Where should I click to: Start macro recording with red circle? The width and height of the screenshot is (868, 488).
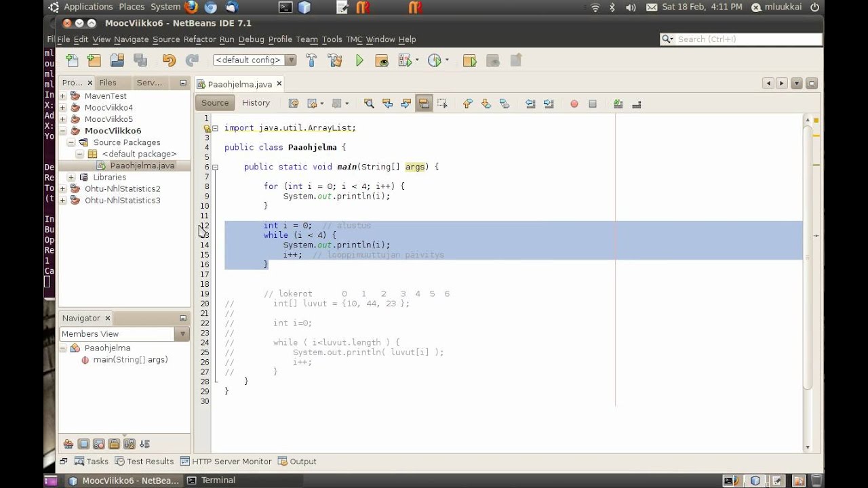point(574,104)
